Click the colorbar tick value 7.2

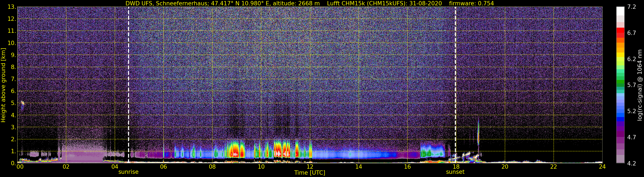click(x=632, y=7)
